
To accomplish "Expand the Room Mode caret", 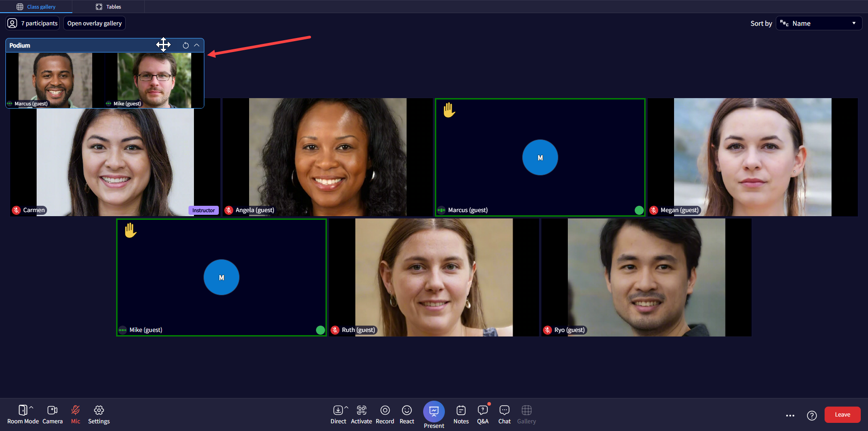I will 31,408.
